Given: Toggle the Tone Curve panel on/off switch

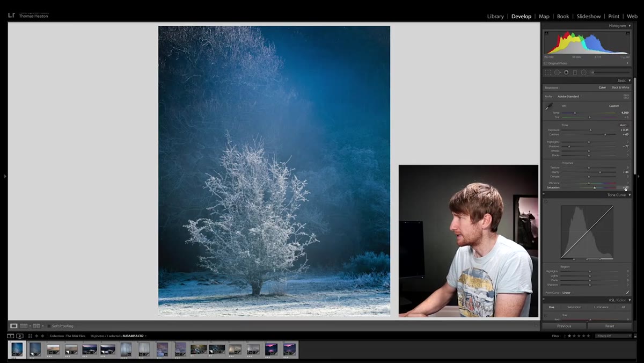Looking at the screenshot, I should [543, 195].
